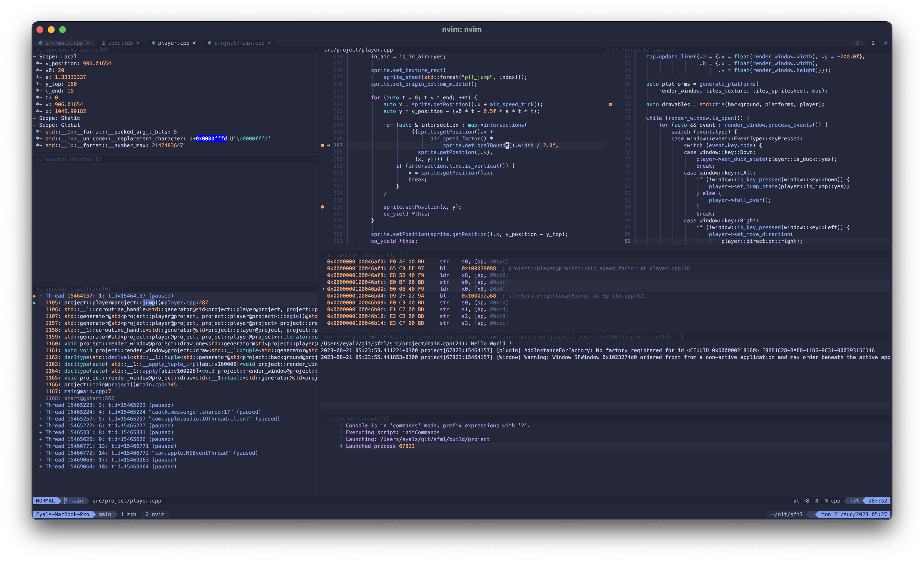Click the current-line arrow marker on line 287
The image size is (924, 562).
point(329,145)
